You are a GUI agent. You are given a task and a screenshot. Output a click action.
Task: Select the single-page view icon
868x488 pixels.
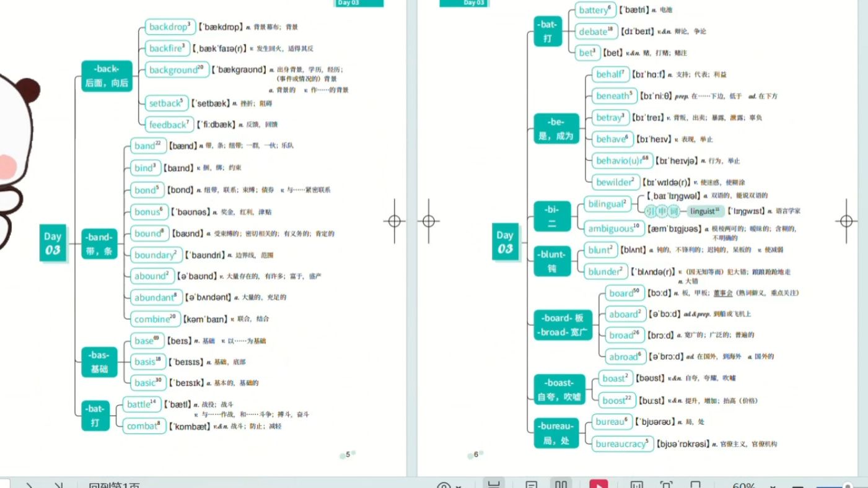pyautogui.click(x=531, y=484)
